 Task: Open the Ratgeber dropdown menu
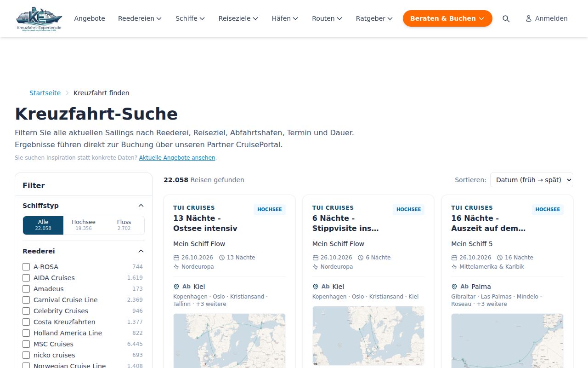tap(374, 18)
